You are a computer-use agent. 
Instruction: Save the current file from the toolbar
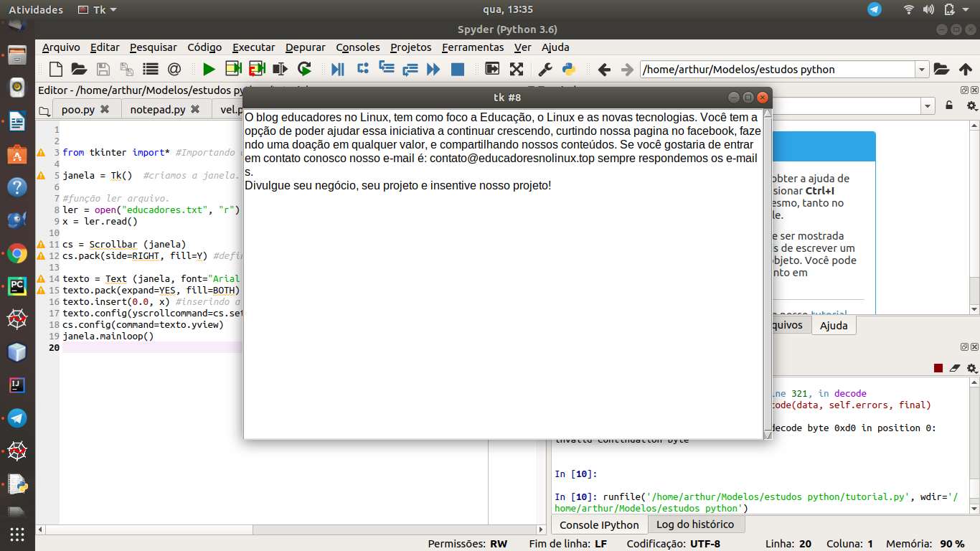[x=103, y=70]
